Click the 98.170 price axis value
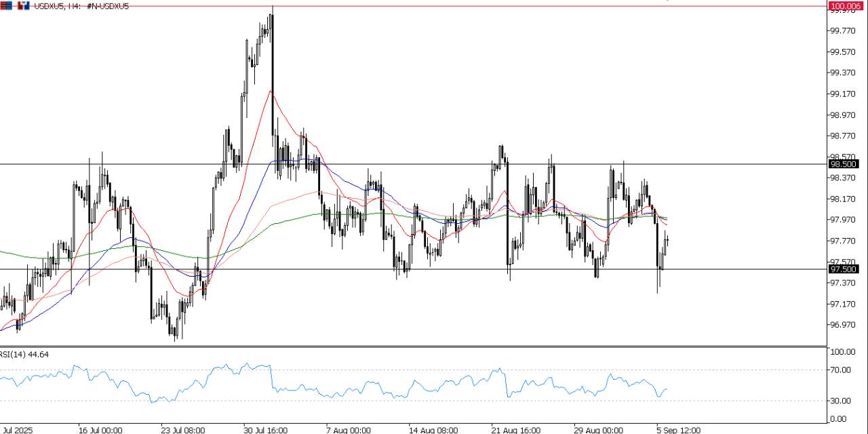Viewport: 868px width, 434px height. [x=843, y=199]
